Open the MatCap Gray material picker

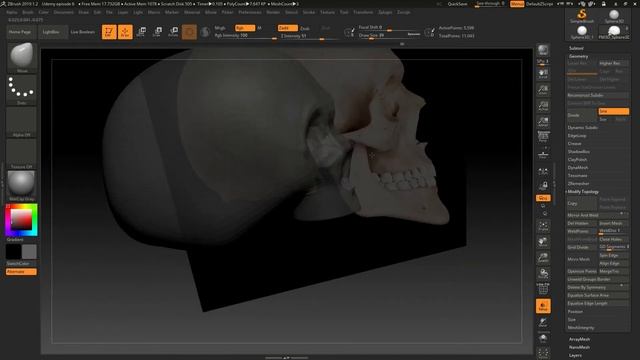click(x=22, y=186)
